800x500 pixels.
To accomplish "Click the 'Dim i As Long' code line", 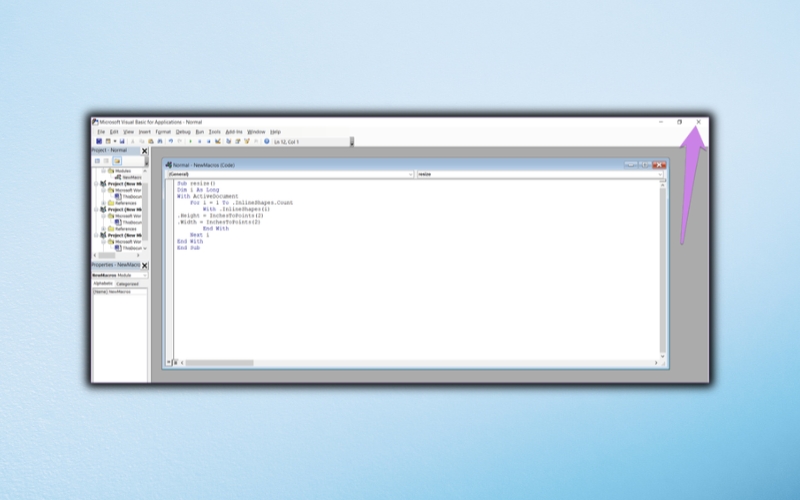I will 198,190.
